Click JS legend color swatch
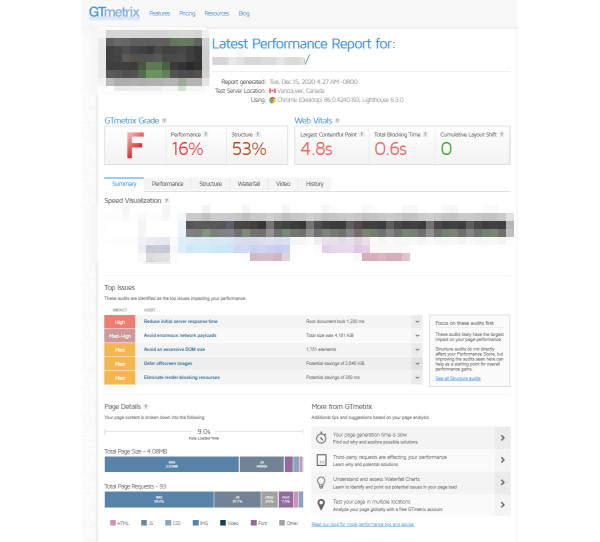 click(x=144, y=523)
